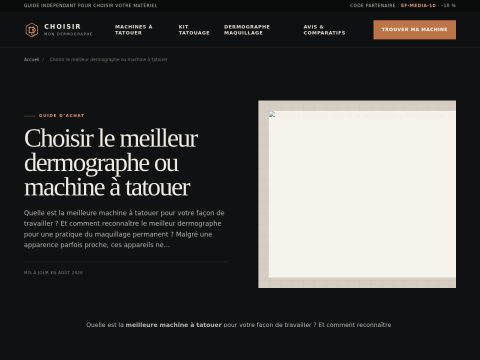The height and width of the screenshot is (360, 480).
Task: Select the BF-MEDIA-10 partner code
Action: pyautogui.click(x=418, y=5)
